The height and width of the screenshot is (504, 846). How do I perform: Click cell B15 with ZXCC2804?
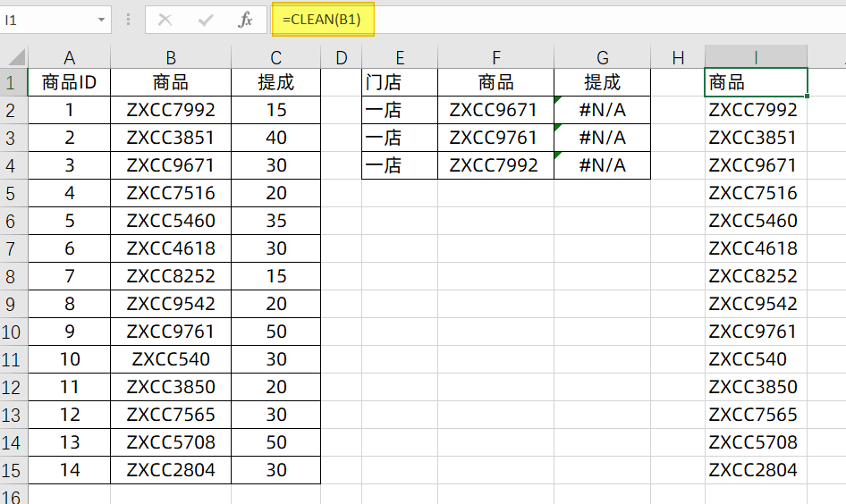point(171,470)
